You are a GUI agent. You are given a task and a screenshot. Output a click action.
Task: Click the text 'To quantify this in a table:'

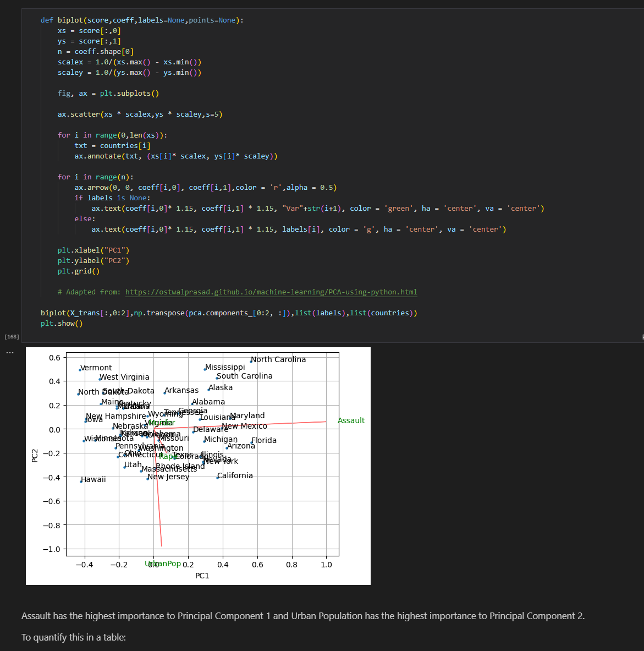click(74, 637)
